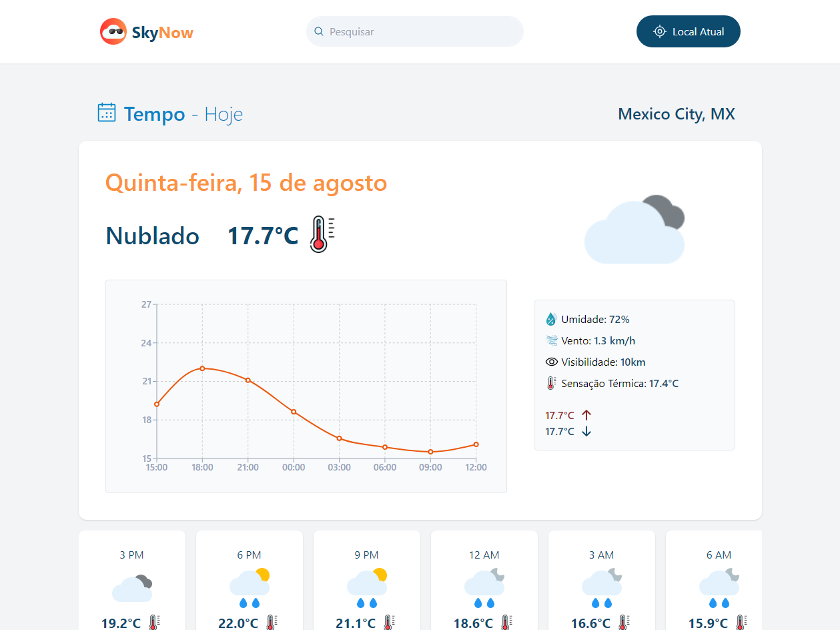Click the Tempo - Hoje heading link

coord(170,113)
